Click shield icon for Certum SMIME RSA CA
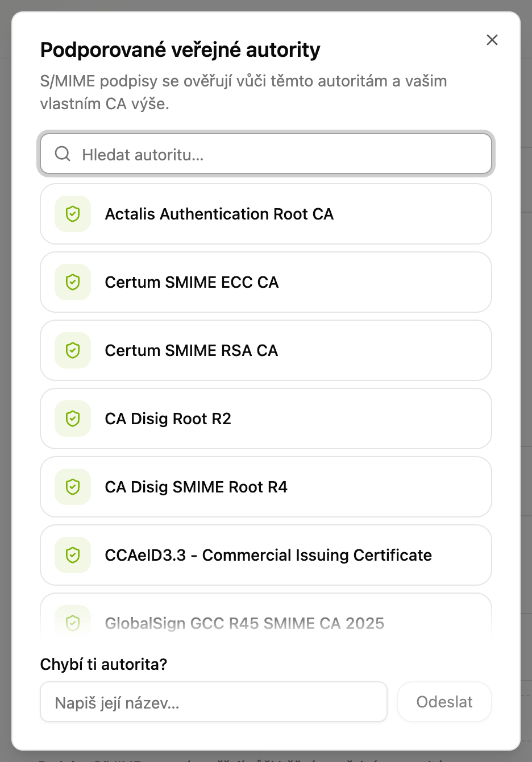This screenshot has width=532, height=762. click(x=73, y=350)
